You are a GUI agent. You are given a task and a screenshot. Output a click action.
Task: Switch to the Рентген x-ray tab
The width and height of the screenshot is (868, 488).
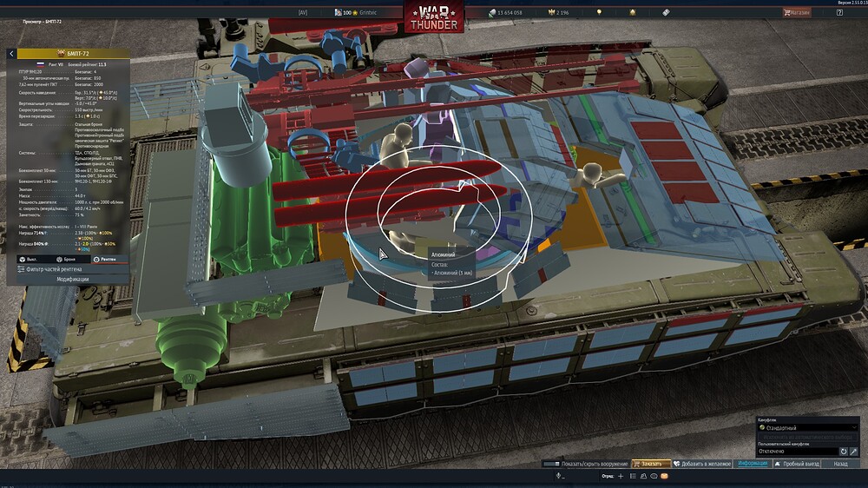click(x=107, y=259)
